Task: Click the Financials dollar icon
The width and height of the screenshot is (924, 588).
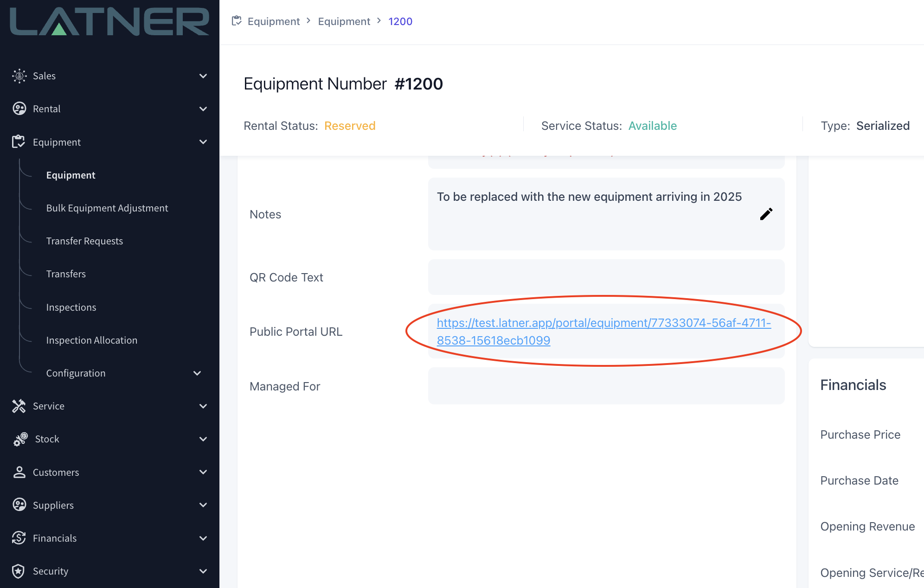Action: (19, 538)
